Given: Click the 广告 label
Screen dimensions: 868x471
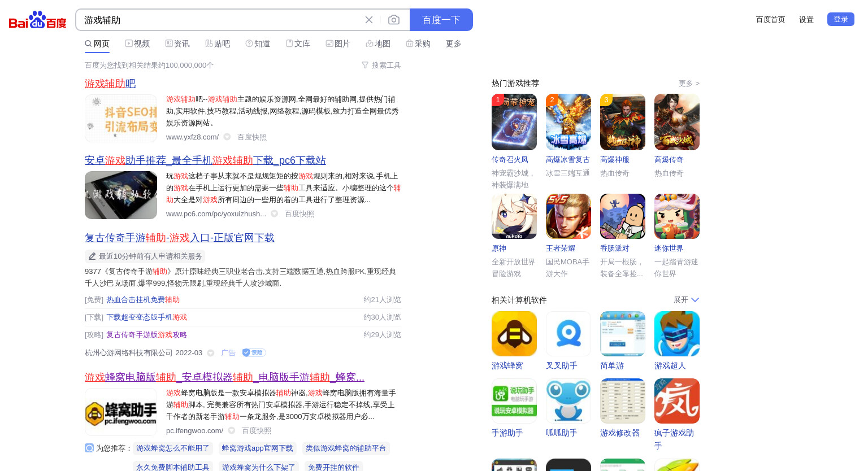Looking at the screenshot, I should coord(228,353).
